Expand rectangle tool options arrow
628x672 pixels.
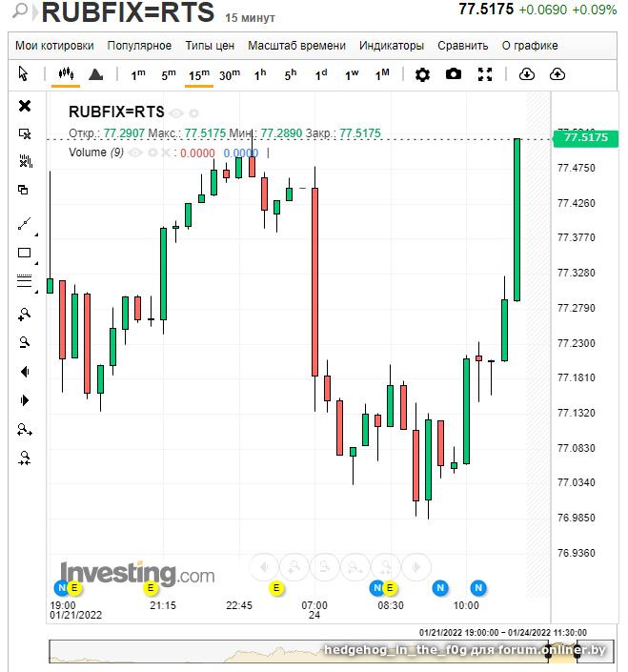pos(36,263)
